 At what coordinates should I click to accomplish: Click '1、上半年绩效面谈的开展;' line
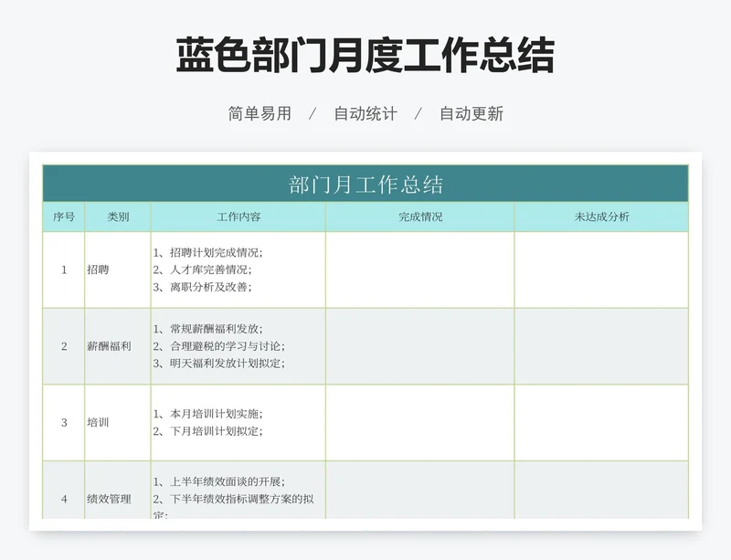(x=219, y=481)
